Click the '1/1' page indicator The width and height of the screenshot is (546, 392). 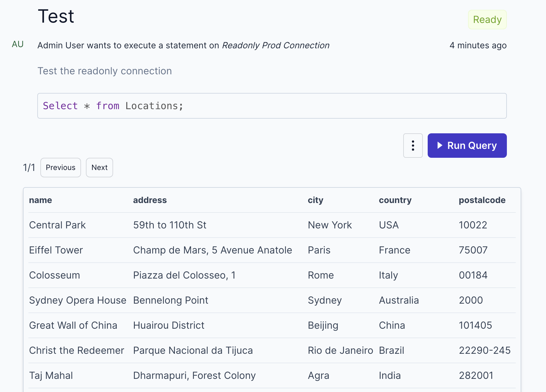(x=29, y=168)
